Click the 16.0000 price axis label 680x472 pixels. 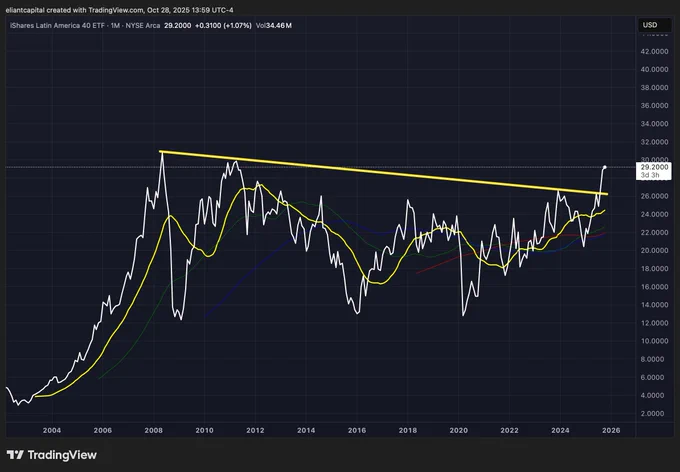tap(654, 287)
